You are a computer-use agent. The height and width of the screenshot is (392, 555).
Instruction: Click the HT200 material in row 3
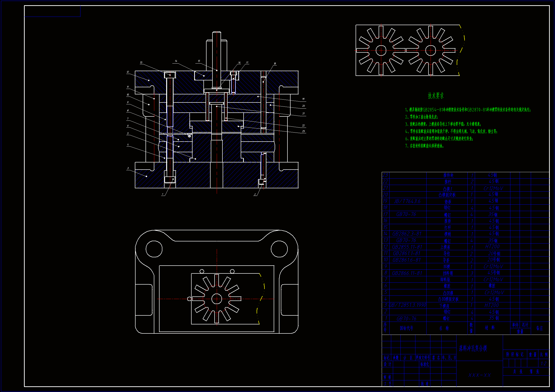[491, 305]
